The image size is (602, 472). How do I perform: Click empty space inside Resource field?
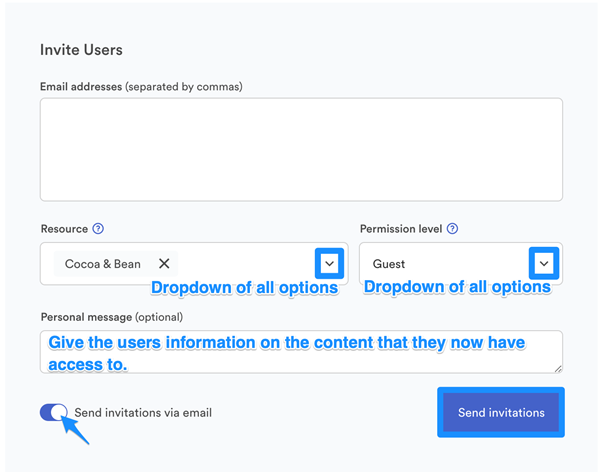246,264
